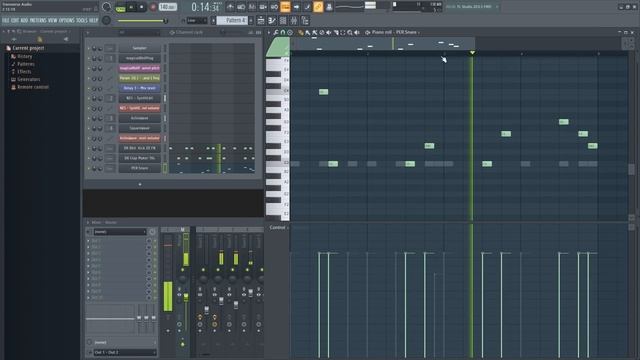The image size is (640, 360).
Task: Open piano roll Snap magnet options
Action: pyautogui.click(x=283, y=32)
